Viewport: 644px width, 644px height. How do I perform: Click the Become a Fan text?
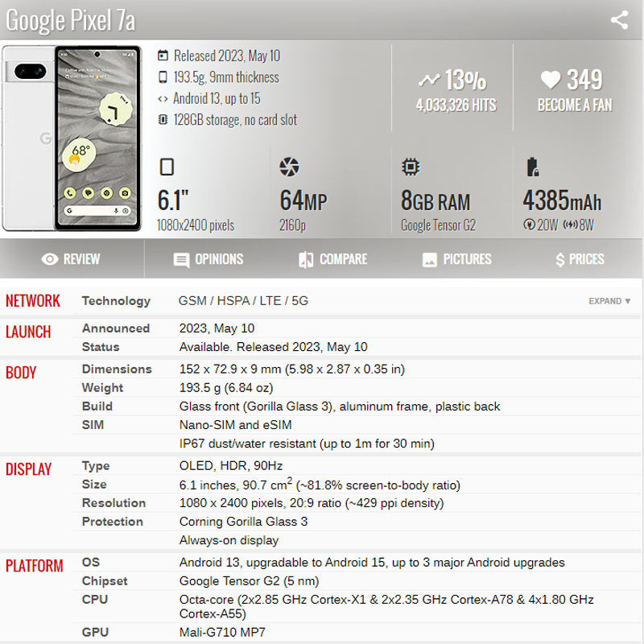pos(575,105)
